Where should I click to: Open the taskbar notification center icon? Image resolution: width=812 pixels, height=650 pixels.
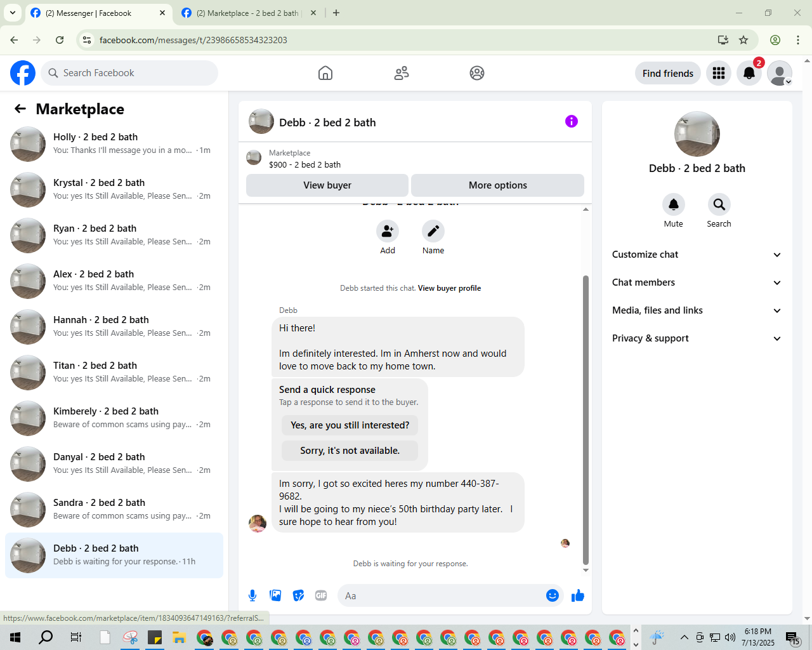(792, 638)
